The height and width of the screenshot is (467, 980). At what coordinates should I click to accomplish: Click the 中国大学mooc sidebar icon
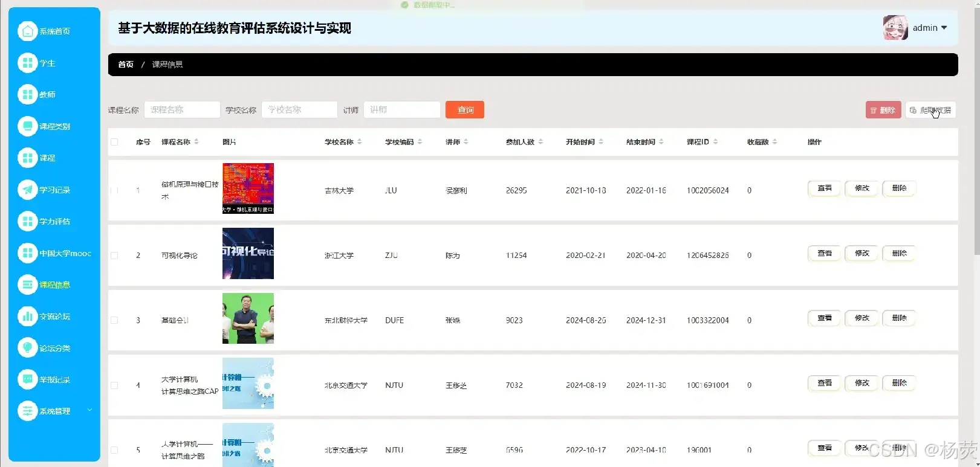pos(27,253)
